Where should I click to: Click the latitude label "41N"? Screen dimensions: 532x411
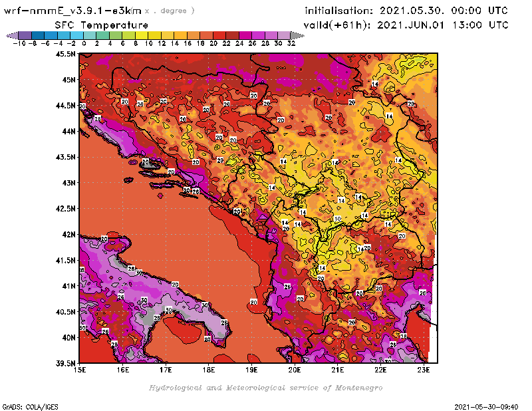(69, 286)
